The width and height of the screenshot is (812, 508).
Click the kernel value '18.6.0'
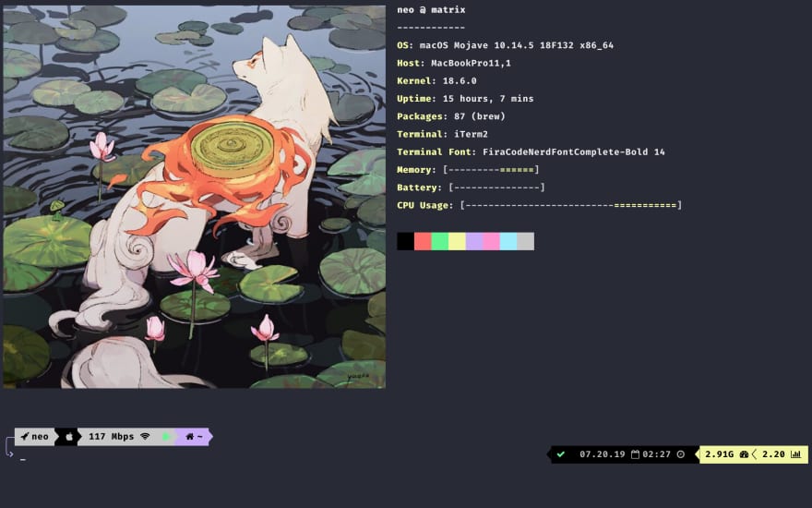tap(460, 81)
